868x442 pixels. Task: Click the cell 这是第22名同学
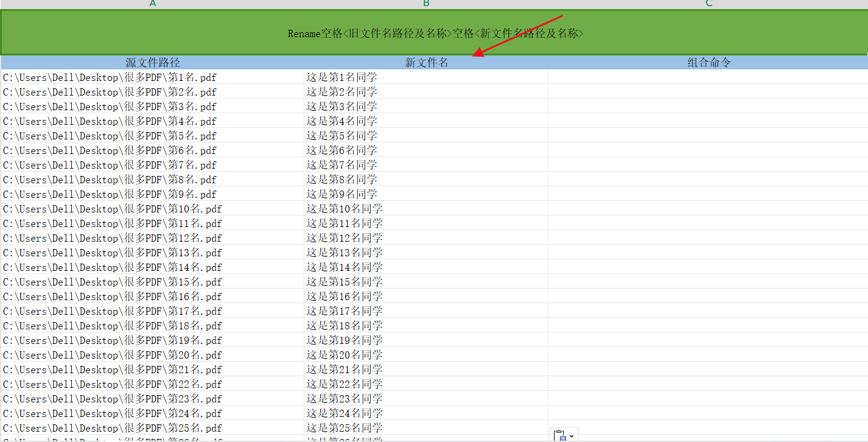point(426,384)
